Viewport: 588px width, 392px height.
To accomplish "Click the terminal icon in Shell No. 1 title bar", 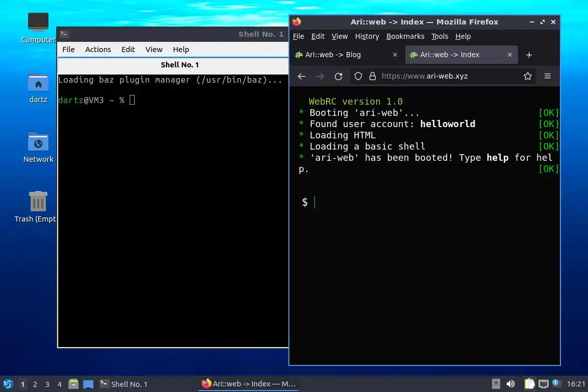I will pyautogui.click(x=64, y=34).
